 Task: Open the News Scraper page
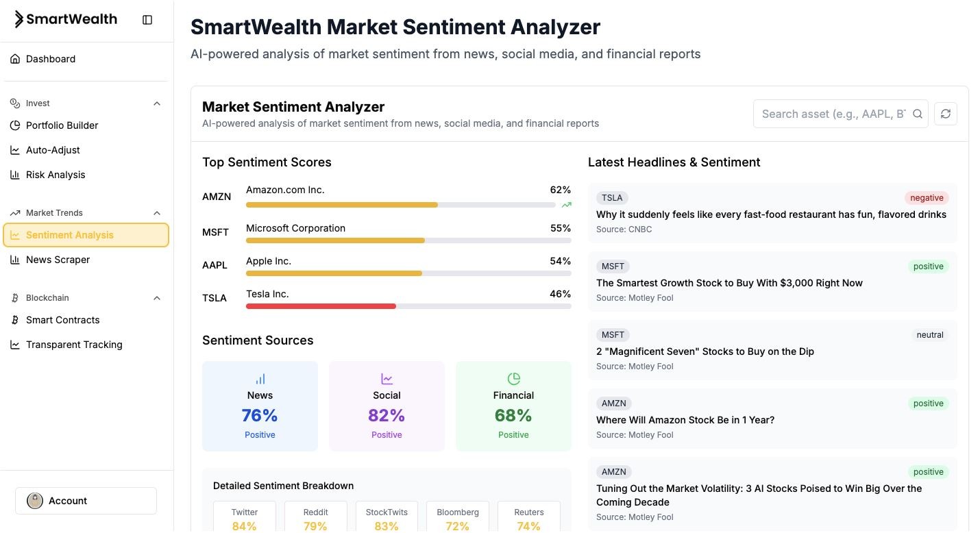click(x=58, y=260)
